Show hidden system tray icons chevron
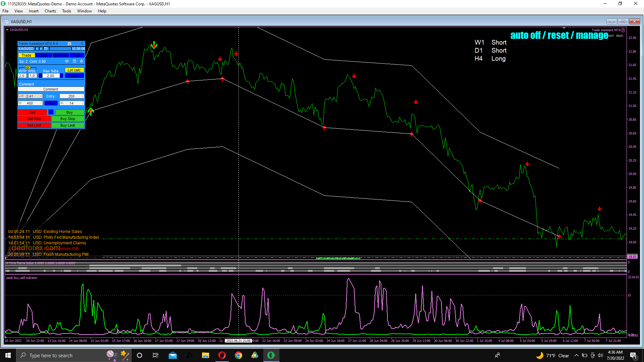This screenshot has width=644, height=362. click(x=576, y=355)
